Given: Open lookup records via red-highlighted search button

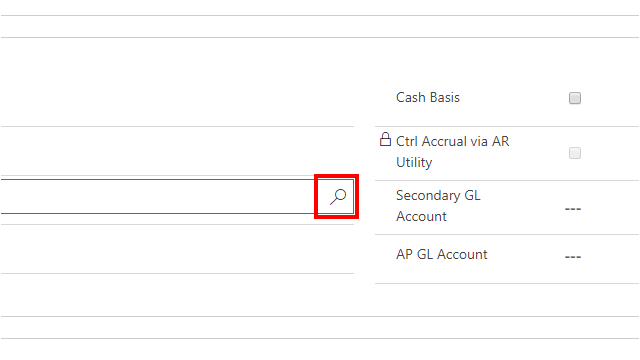Looking at the screenshot, I should [336, 196].
